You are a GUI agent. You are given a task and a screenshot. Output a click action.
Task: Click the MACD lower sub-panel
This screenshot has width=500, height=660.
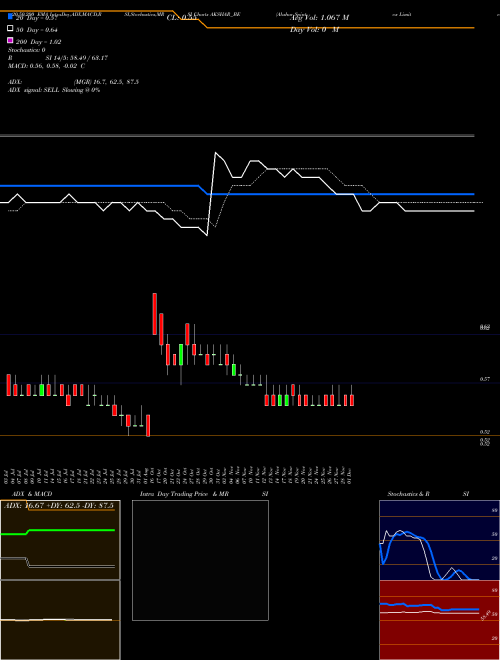(60, 620)
